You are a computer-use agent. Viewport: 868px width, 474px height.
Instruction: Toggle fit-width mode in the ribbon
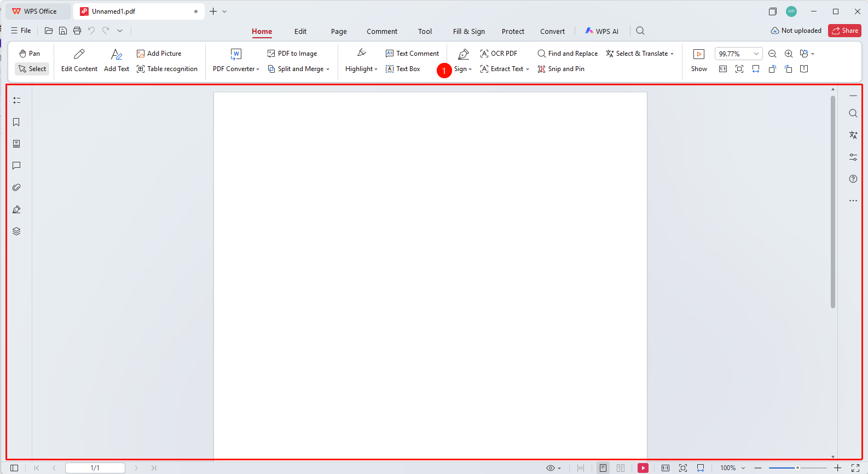[756, 69]
